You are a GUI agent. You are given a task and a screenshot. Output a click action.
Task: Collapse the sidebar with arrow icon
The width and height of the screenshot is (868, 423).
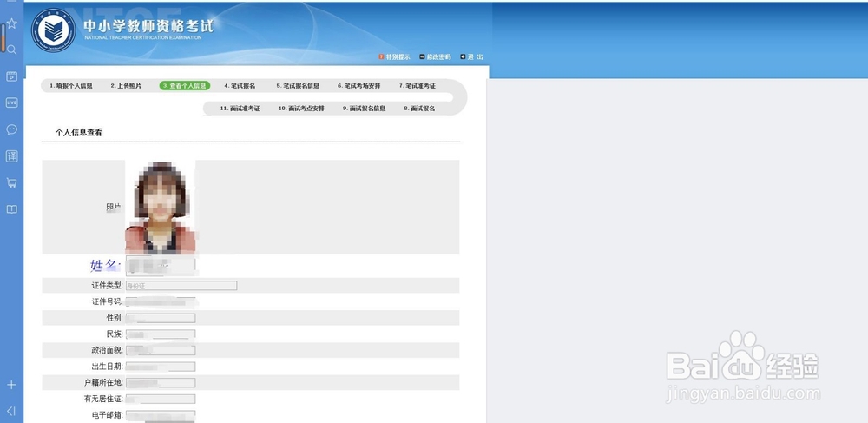pyautogui.click(x=11, y=410)
